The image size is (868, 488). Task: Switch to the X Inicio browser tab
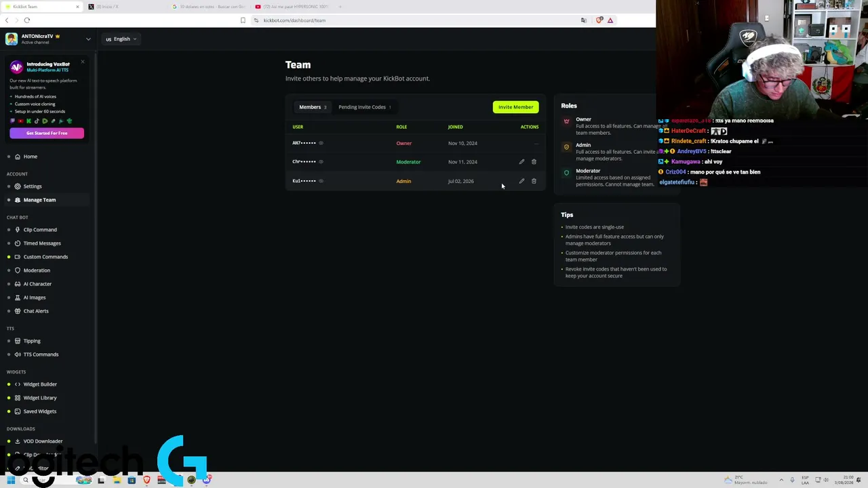point(125,7)
